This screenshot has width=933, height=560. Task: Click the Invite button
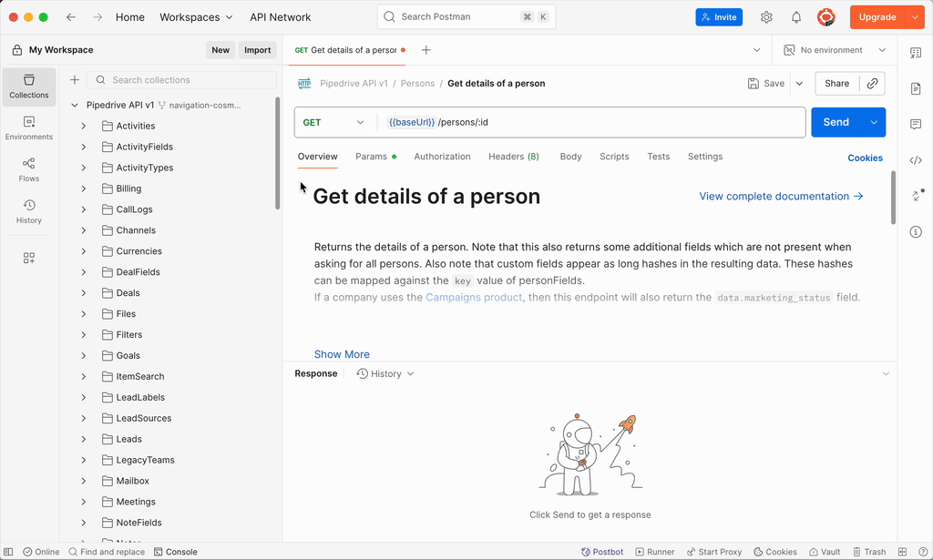(x=719, y=17)
